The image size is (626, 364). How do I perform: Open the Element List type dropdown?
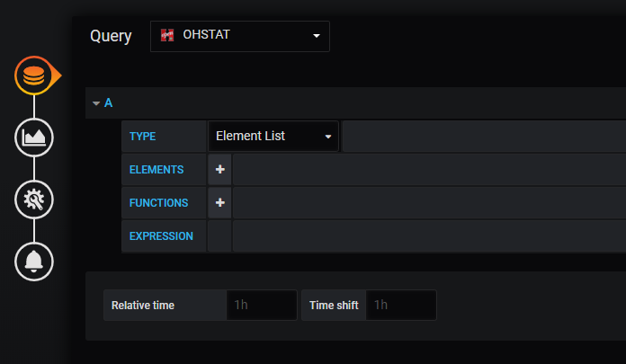(273, 136)
